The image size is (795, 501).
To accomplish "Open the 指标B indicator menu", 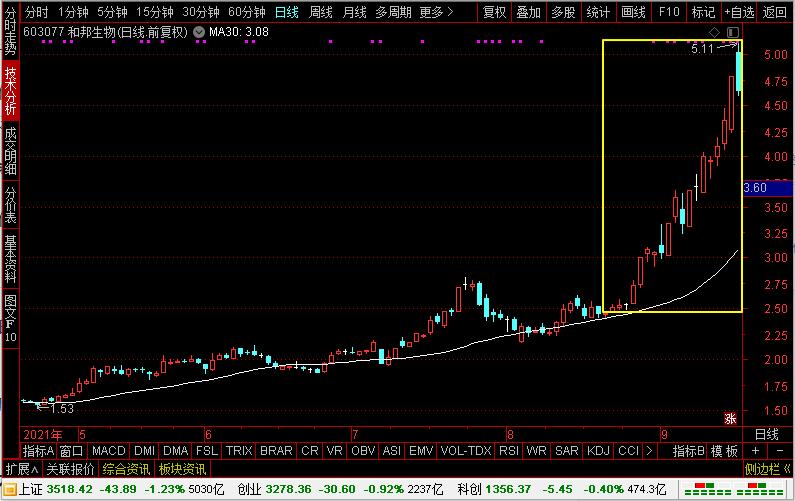I will (x=689, y=451).
